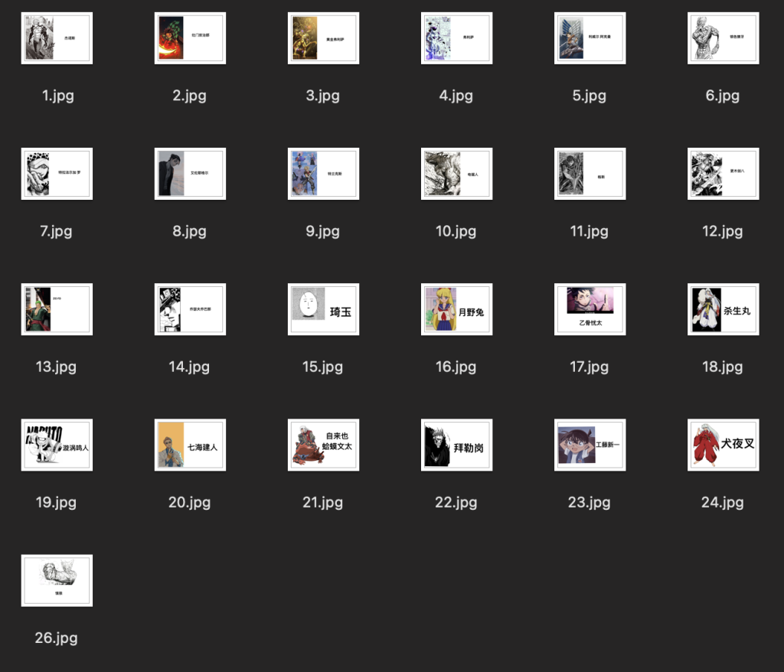Click the file name 11.jpg
The height and width of the screenshot is (672, 784).
[x=590, y=231]
